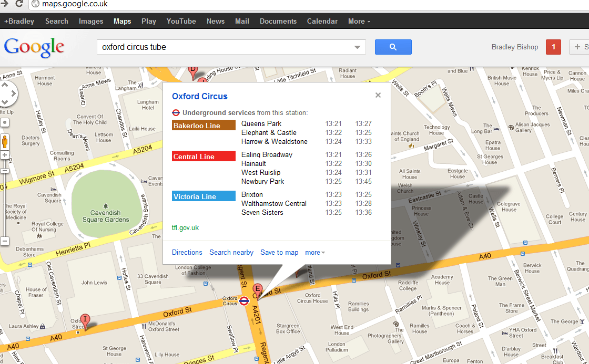Click the blue search magnifier button
The width and height of the screenshot is (589, 364).
[x=393, y=47]
